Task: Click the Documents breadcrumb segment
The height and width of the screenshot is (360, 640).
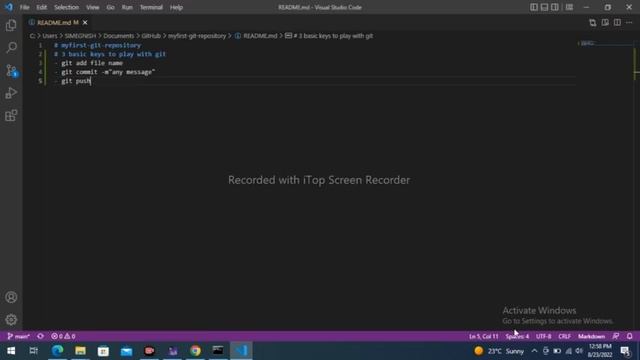Action: 118,36
